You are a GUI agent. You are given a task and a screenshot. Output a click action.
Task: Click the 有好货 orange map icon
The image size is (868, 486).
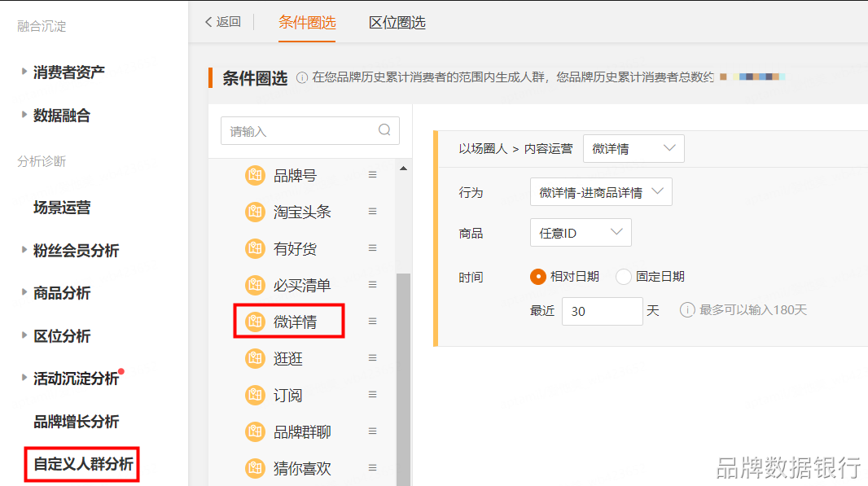click(255, 248)
